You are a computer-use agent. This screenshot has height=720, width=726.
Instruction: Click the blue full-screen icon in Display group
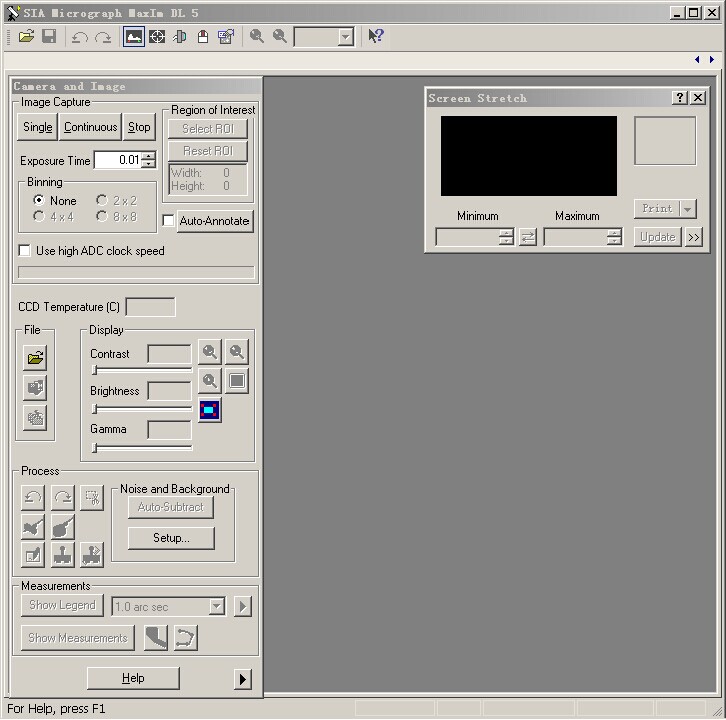(x=209, y=410)
